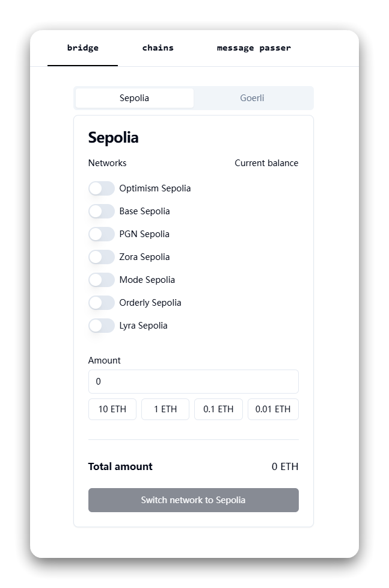Open the chains tab
The width and height of the screenshot is (389, 588).
pyautogui.click(x=158, y=48)
